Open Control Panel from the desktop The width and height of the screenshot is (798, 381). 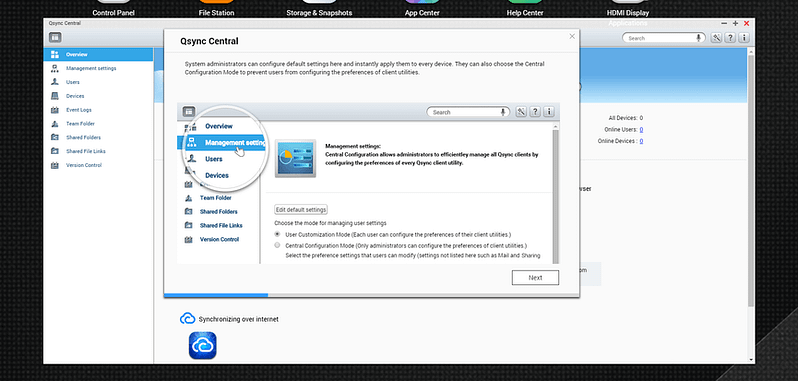tap(113, 9)
